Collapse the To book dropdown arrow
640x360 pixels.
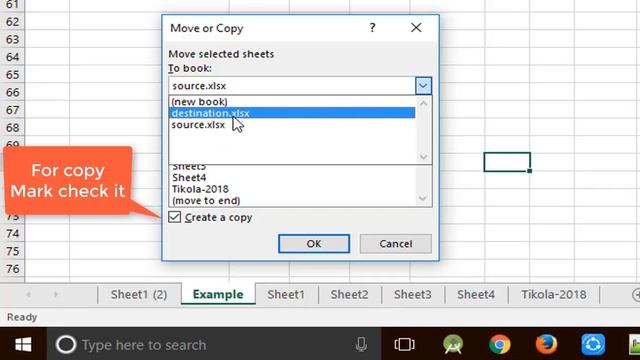pos(423,86)
